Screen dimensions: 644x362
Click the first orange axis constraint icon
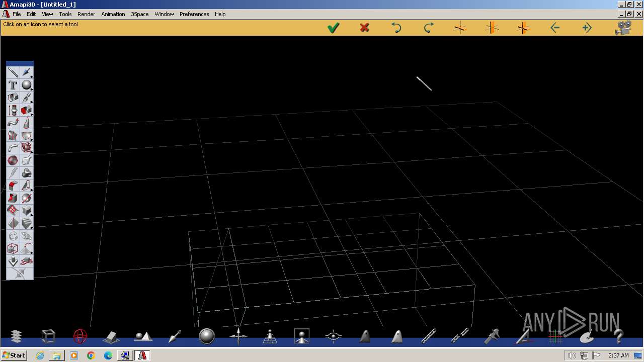460,28
